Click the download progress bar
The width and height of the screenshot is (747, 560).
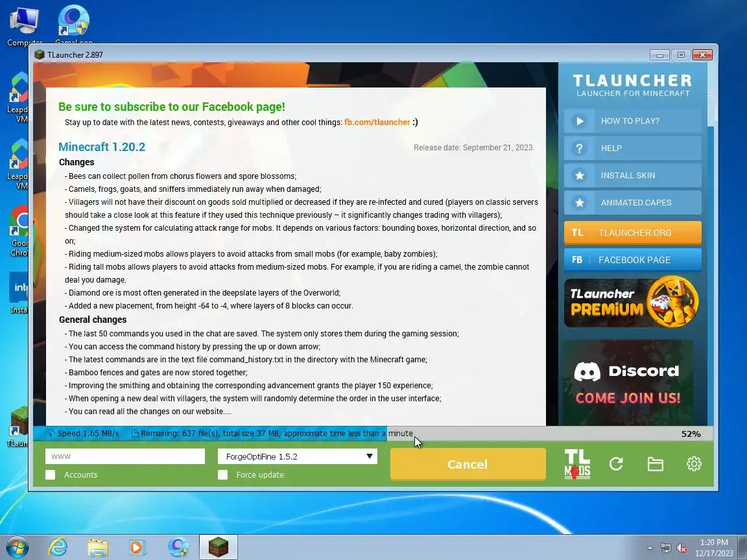click(373, 434)
